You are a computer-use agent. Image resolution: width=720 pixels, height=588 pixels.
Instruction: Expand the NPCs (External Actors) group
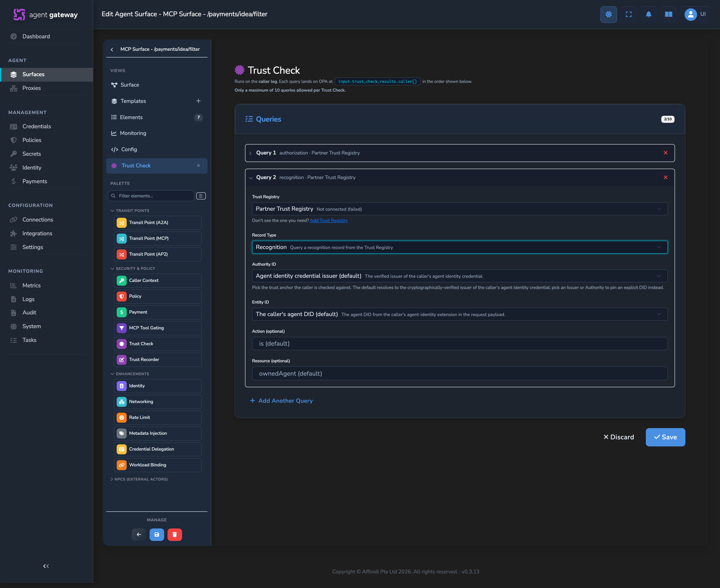pyautogui.click(x=139, y=479)
